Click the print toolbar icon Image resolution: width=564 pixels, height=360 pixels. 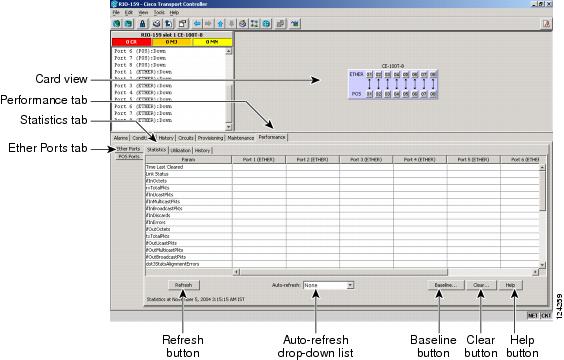[x=156, y=24]
